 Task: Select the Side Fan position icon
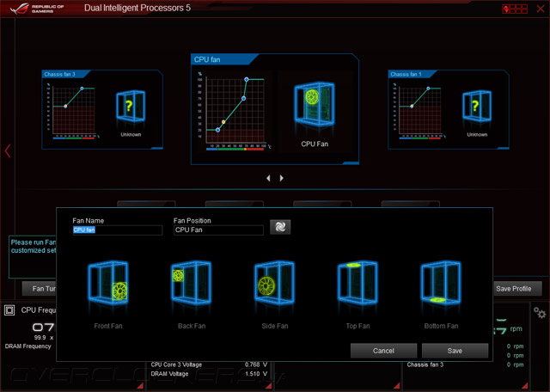pyautogui.click(x=275, y=283)
